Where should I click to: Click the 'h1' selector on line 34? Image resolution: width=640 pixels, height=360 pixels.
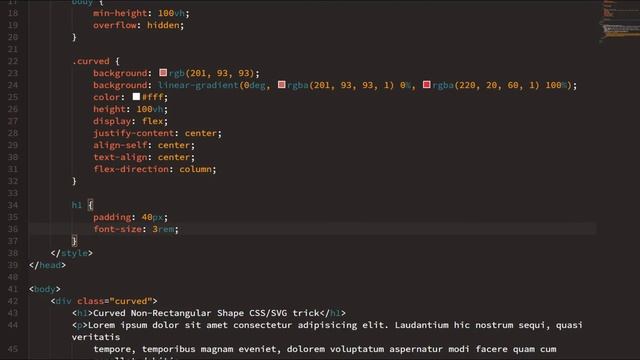[77, 205]
